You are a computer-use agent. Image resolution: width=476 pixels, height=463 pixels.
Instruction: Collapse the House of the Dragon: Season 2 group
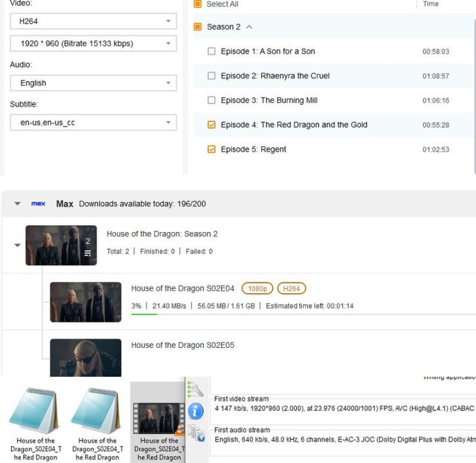(17, 245)
